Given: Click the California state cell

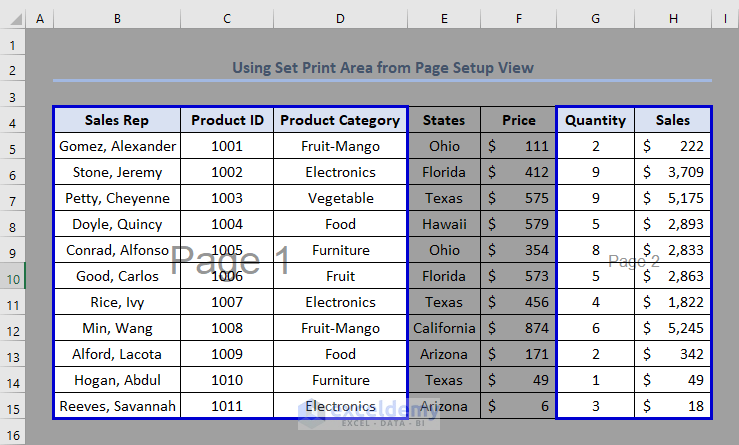Looking at the screenshot, I should [444, 328].
